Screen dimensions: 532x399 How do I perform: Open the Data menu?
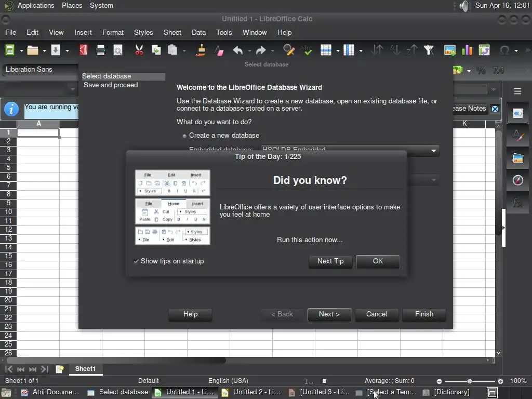pyautogui.click(x=198, y=33)
